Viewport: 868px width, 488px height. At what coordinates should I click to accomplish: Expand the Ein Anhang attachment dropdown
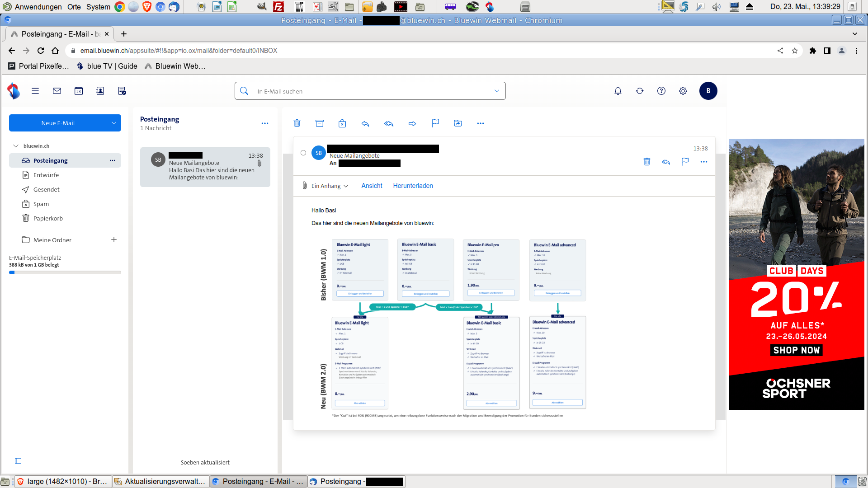329,186
